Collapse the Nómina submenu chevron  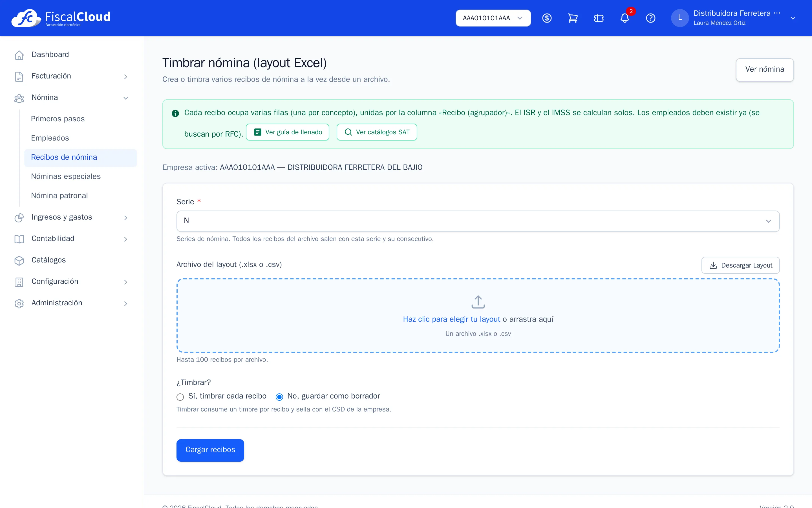(125, 98)
